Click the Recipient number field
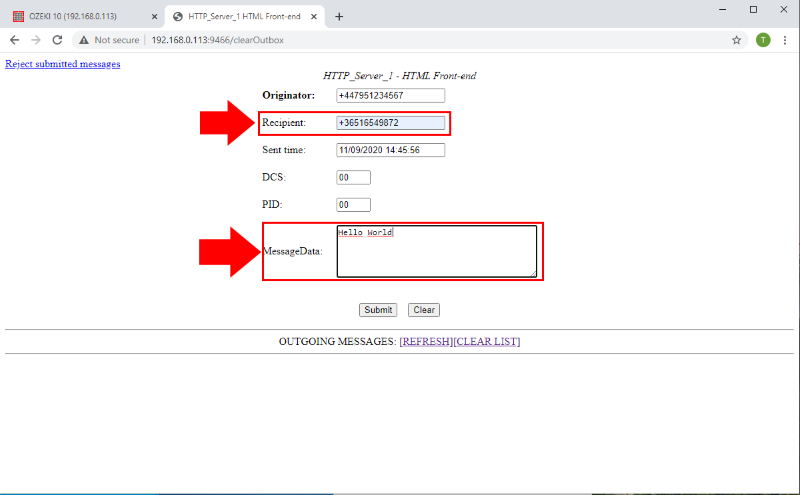 tap(390, 122)
